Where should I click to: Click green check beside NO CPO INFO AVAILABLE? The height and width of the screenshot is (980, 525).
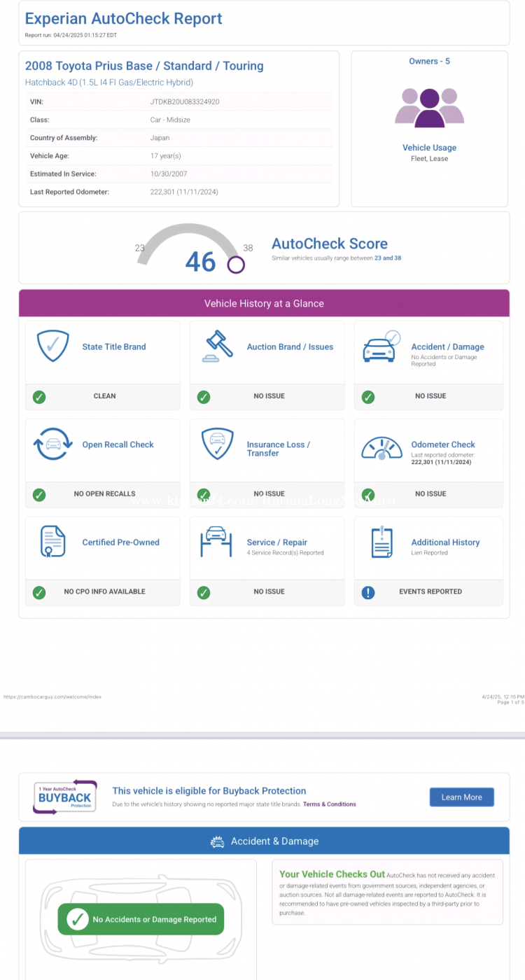coord(39,593)
